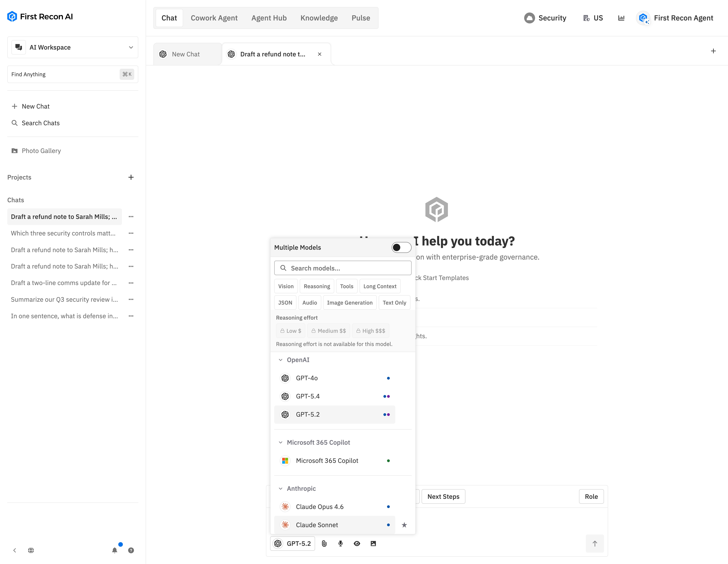
Task: Switch to the Chat tab
Action: point(169,18)
